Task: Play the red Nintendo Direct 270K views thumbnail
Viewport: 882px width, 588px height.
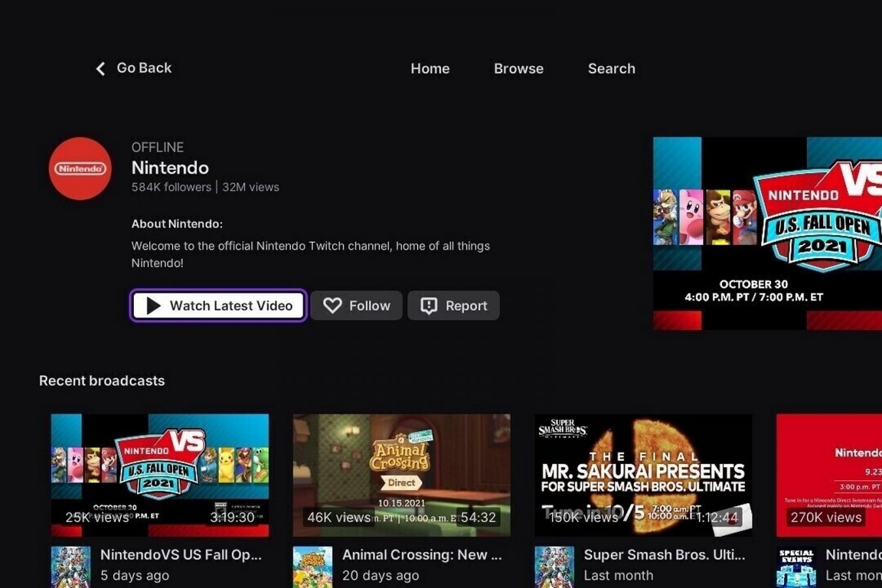Action: (x=829, y=475)
